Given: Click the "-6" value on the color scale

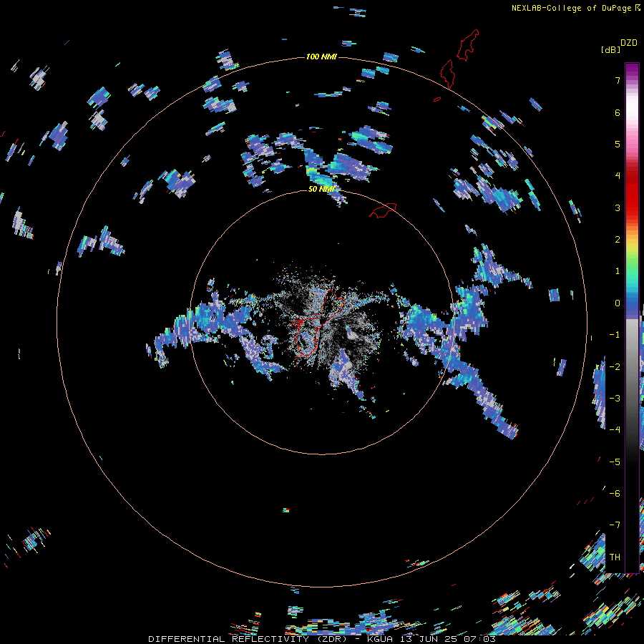Looking at the screenshot, I should pyautogui.click(x=615, y=494).
